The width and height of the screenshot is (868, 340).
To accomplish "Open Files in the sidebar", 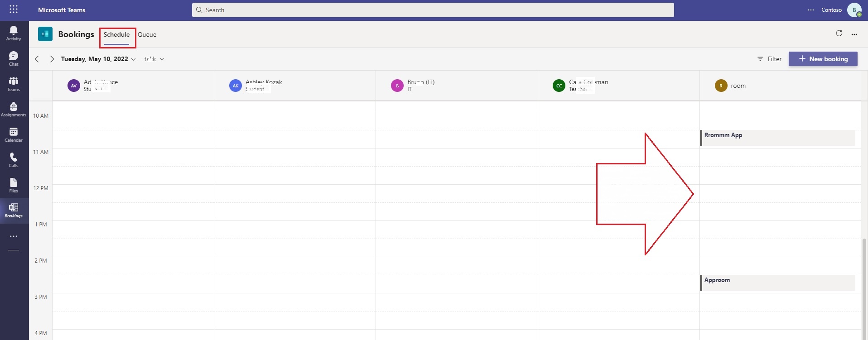I will (x=14, y=185).
